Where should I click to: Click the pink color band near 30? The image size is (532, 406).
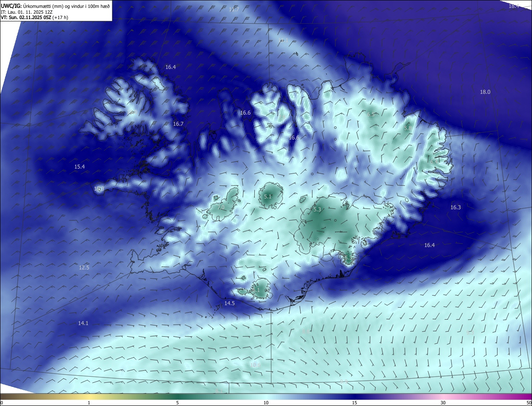click(443, 396)
